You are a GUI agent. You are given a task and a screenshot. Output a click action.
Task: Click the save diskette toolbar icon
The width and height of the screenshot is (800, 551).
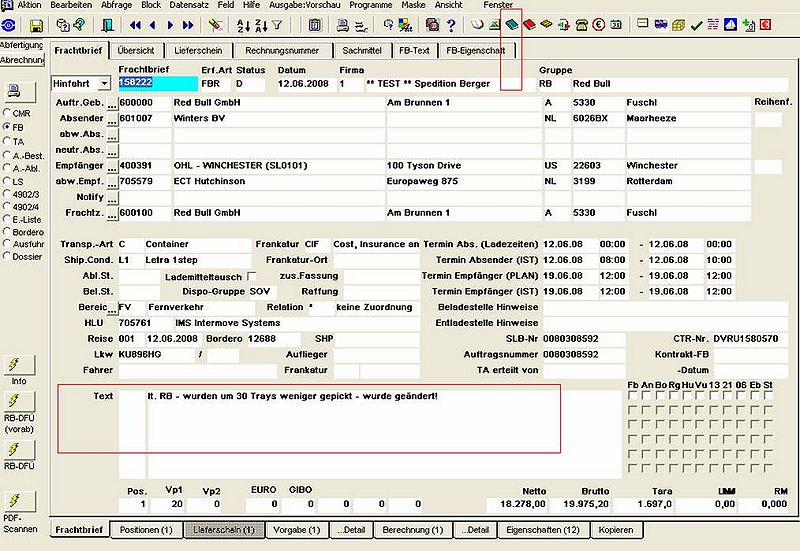36,26
